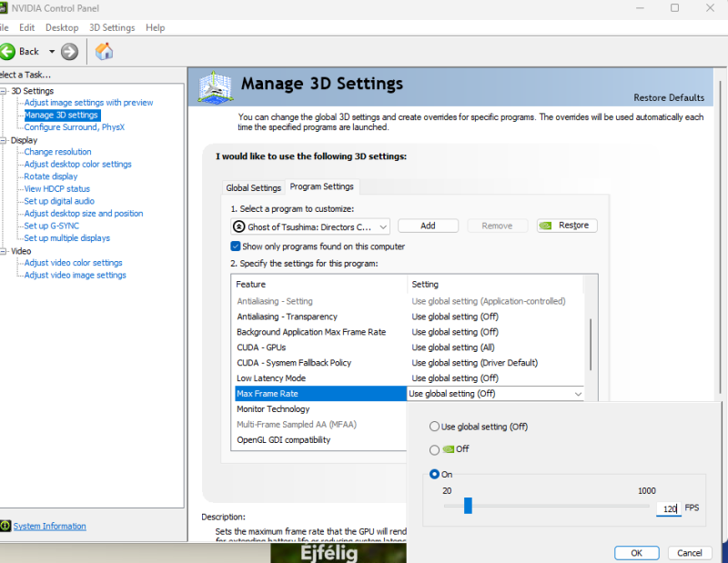Click the FPS value input field
728x563 pixels.
[669, 508]
